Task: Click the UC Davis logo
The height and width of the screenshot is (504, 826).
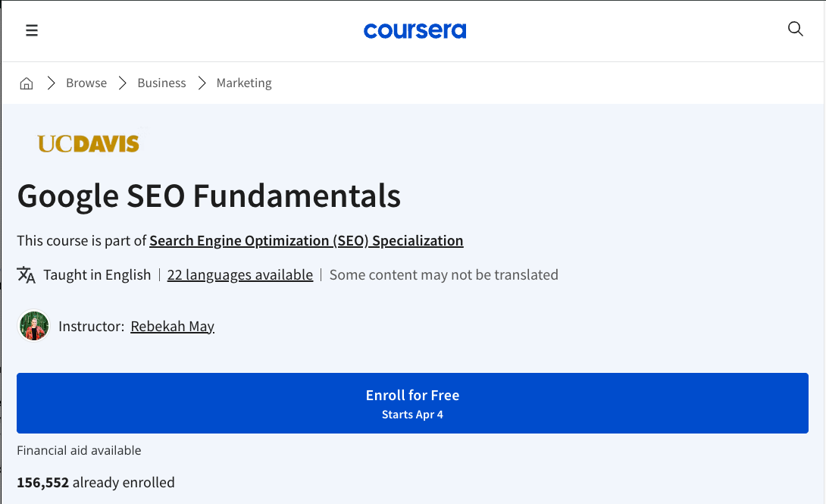Action: point(88,143)
